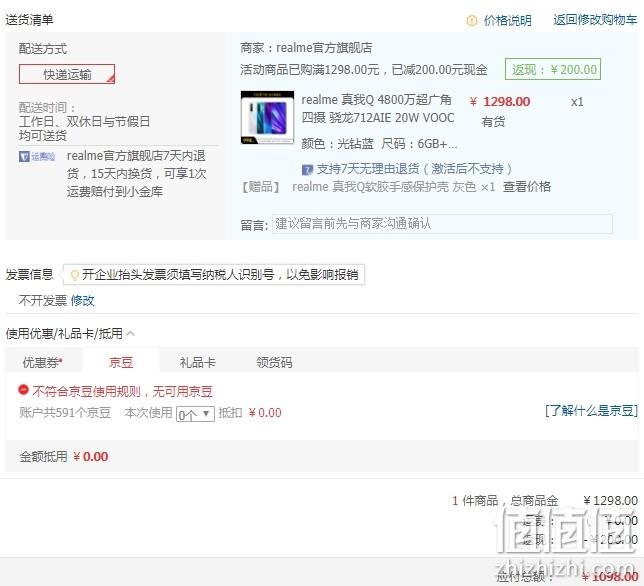Open realme phone product thumbnail
The width and height of the screenshot is (644, 586).
[267, 117]
